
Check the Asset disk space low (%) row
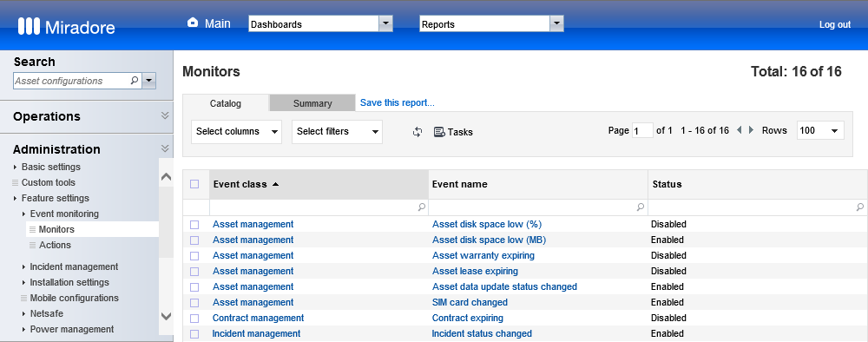(x=194, y=225)
